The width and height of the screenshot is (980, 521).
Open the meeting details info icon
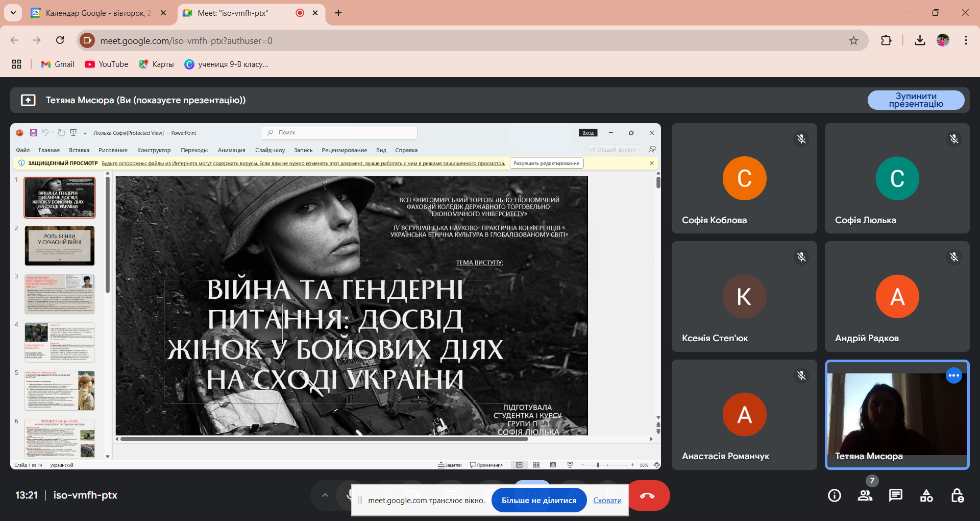point(835,495)
